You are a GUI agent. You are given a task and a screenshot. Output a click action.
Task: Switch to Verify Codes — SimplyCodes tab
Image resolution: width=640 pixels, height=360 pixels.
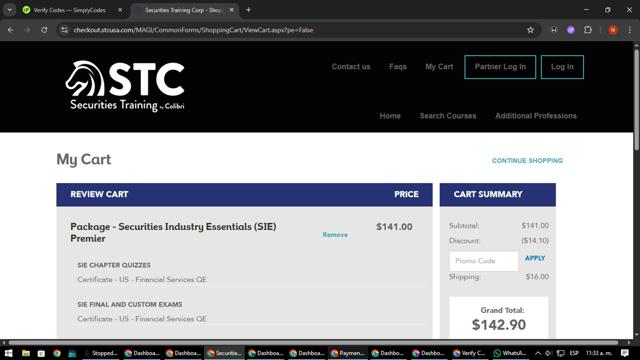[69, 10]
